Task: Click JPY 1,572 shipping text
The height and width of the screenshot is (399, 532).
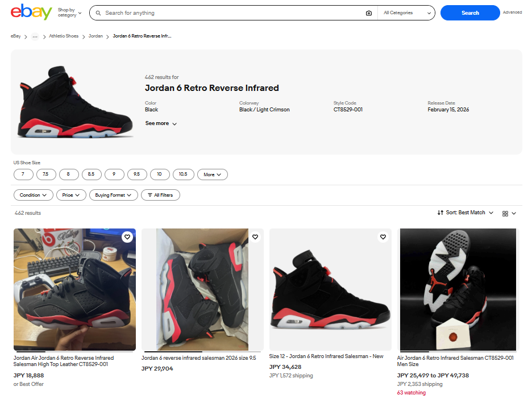Action: (x=291, y=376)
